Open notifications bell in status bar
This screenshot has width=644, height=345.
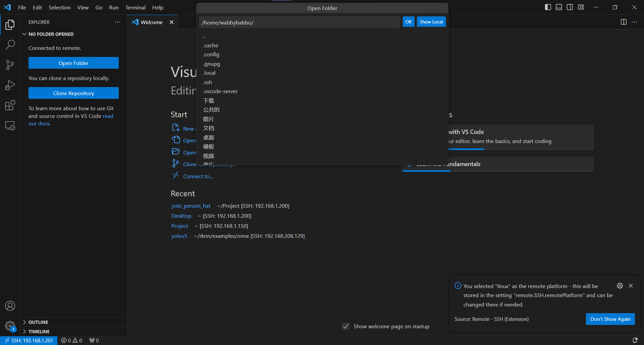[x=635, y=340]
